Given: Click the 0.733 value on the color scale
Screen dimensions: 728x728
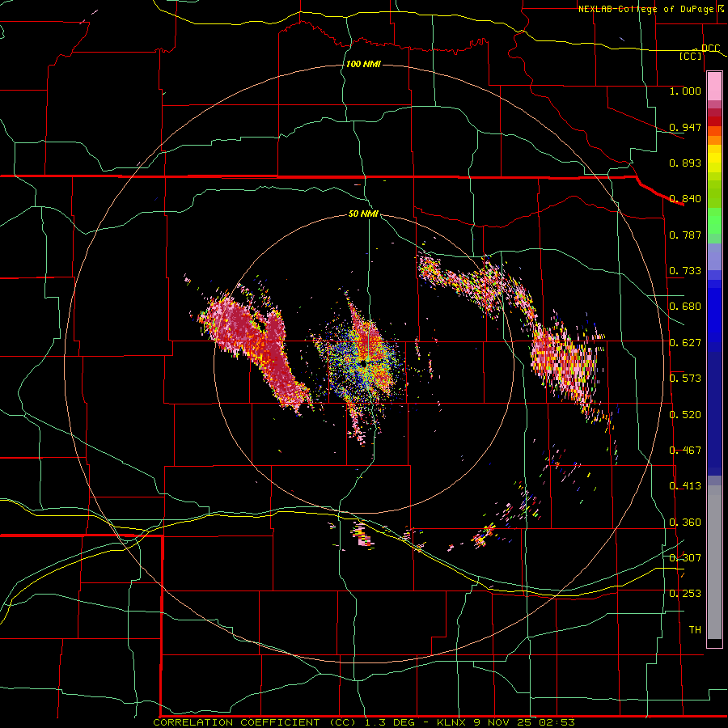Looking at the screenshot, I should pos(685,271).
